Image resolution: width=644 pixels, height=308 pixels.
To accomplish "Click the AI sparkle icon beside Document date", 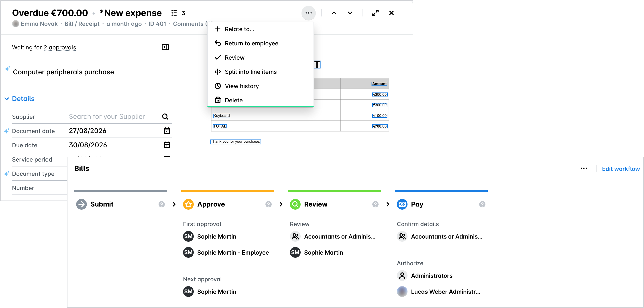I will point(6,131).
